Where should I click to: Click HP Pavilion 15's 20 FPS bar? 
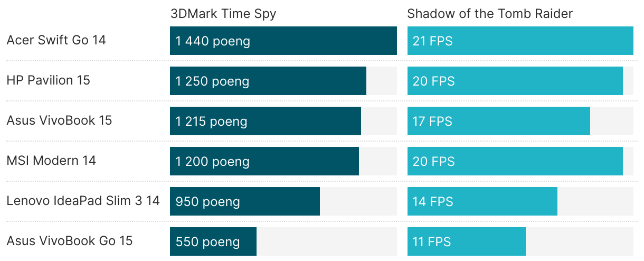[515, 81]
